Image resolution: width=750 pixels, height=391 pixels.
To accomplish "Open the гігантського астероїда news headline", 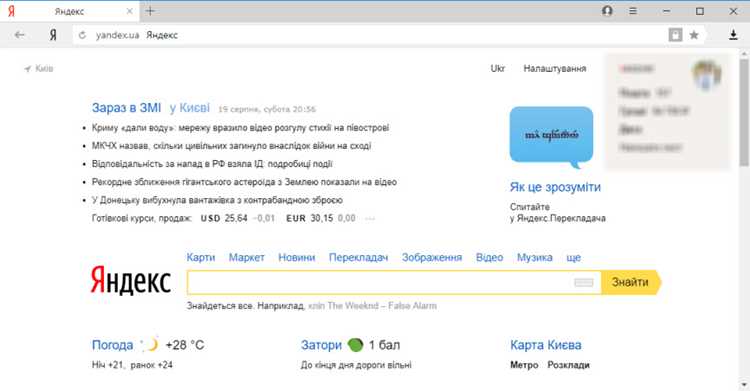I will pos(244,182).
